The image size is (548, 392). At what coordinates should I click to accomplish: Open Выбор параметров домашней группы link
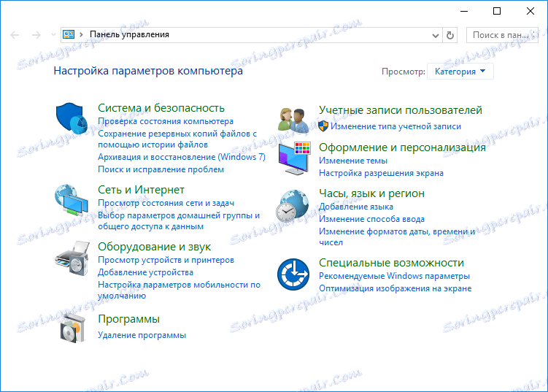(x=179, y=220)
